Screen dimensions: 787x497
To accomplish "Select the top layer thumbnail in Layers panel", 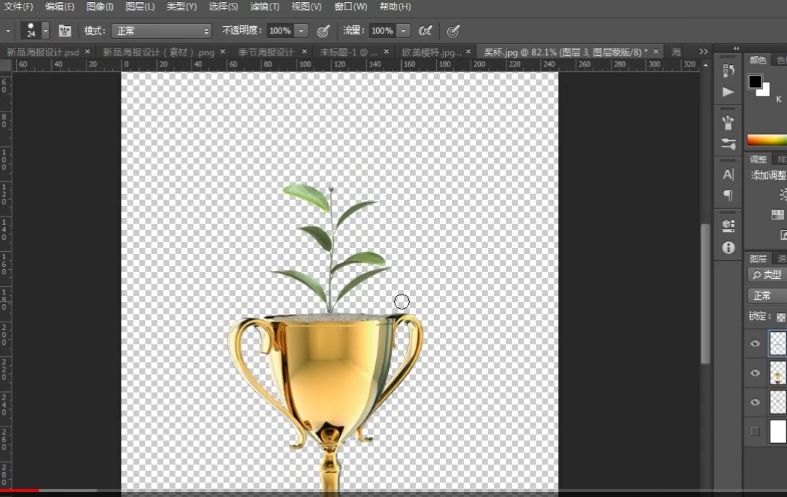I will pos(778,343).
